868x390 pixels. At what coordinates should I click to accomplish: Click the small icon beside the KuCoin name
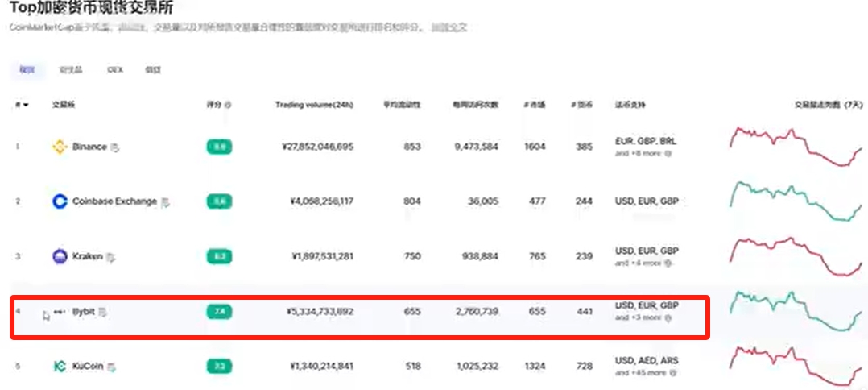pyautogui.click(x=112, y=367)
